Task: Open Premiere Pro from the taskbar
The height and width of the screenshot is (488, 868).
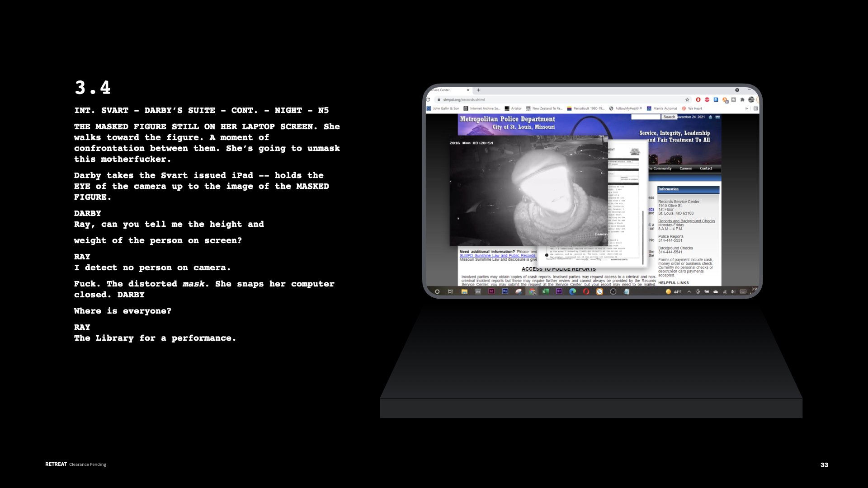Action: click(559, 291)
